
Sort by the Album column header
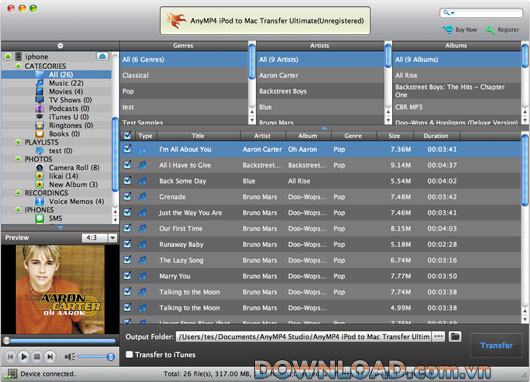pos(308,136)
